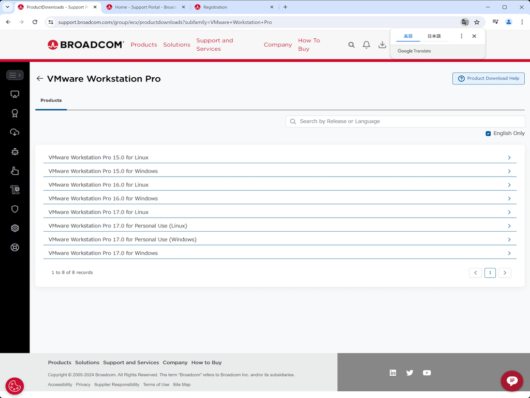Click the downloads tray icon in header
The height and width of the screenshot is (398, 530).
click(382, 45)
